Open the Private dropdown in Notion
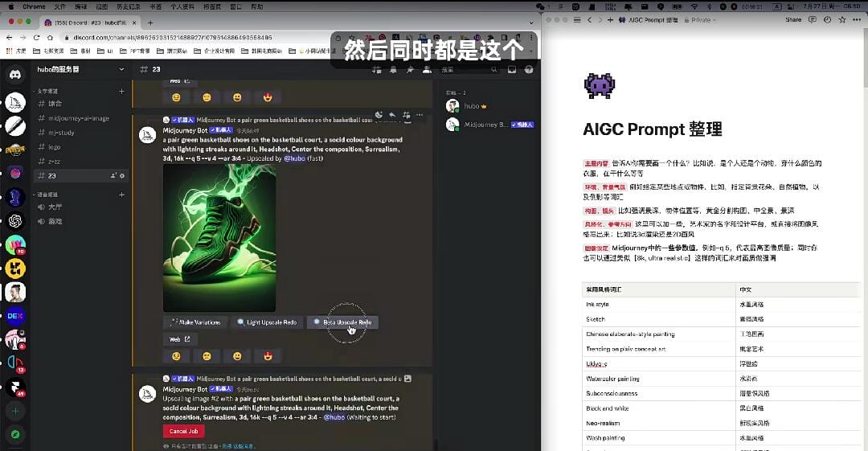This screenshot has height=451, width=868. [x=700, y=20]
